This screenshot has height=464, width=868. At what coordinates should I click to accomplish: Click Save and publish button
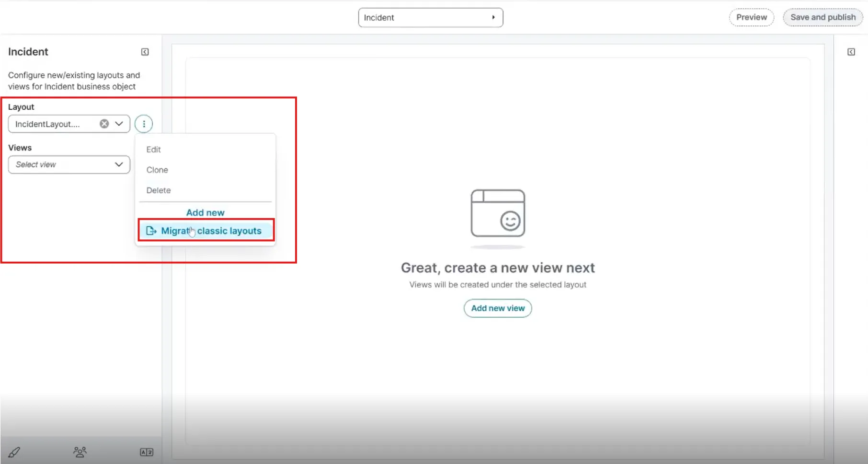[x=822, y=17]
